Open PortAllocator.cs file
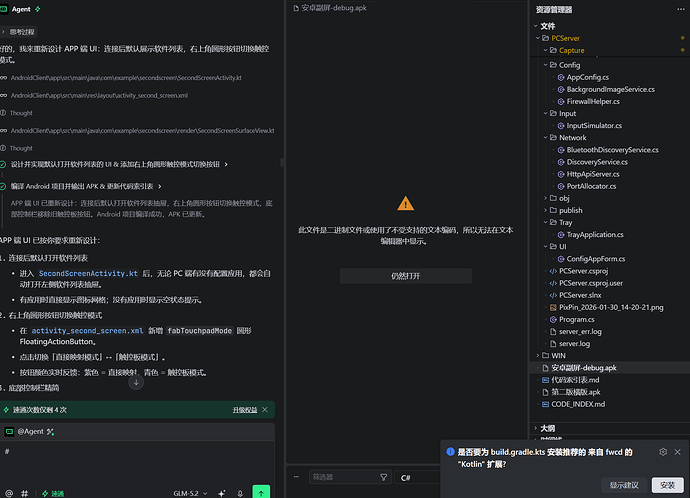Viewport: 690px width, 498px height. point(591,187)
